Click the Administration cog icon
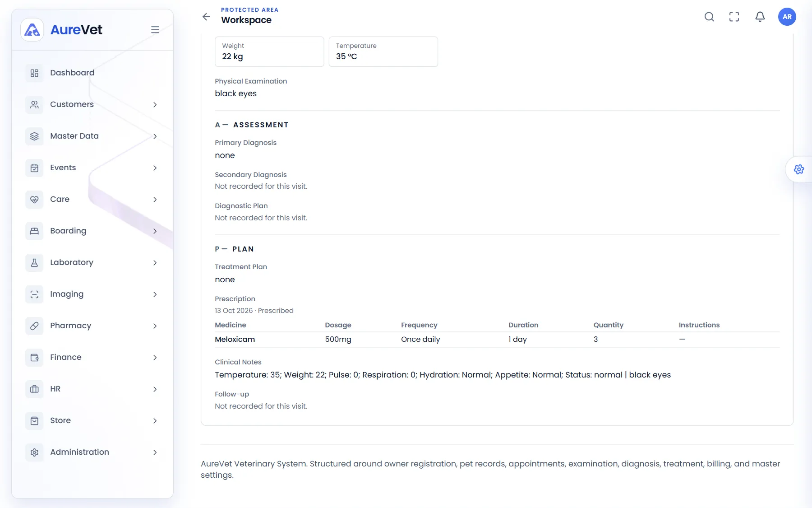Viewport: 812px width, 508px height. 34,452
